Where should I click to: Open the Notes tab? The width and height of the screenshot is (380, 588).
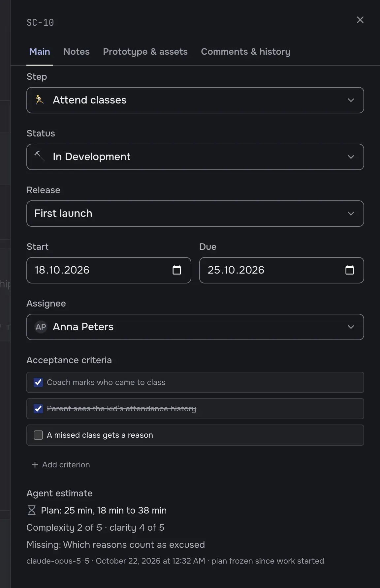[x=77, y=52]
